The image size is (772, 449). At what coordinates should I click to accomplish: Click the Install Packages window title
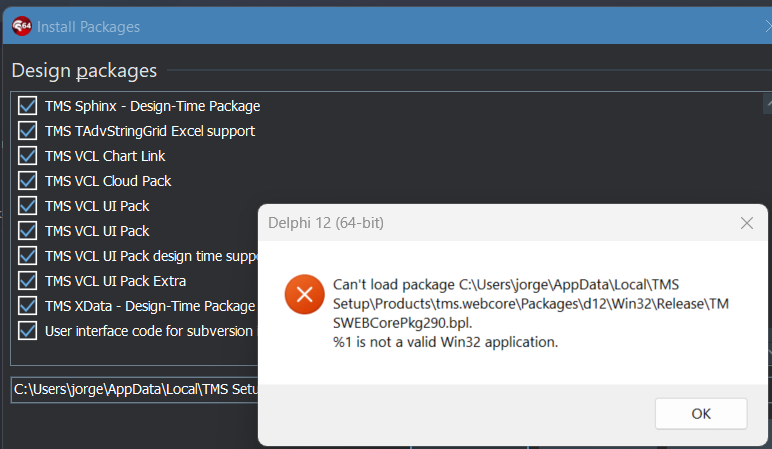[x=89, y=27]
